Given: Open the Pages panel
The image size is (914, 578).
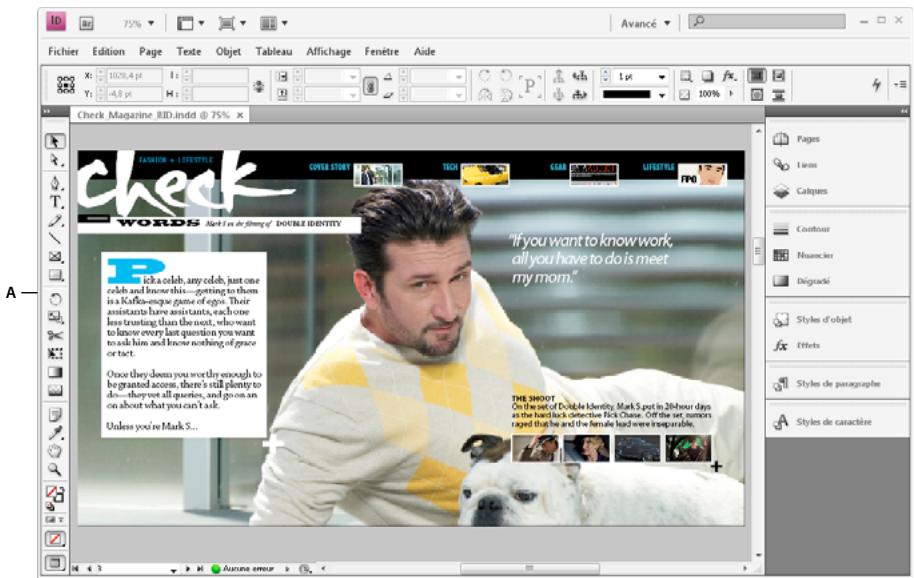Looking at the screenshot, I should pyautogui.click(x=808, y=139).
